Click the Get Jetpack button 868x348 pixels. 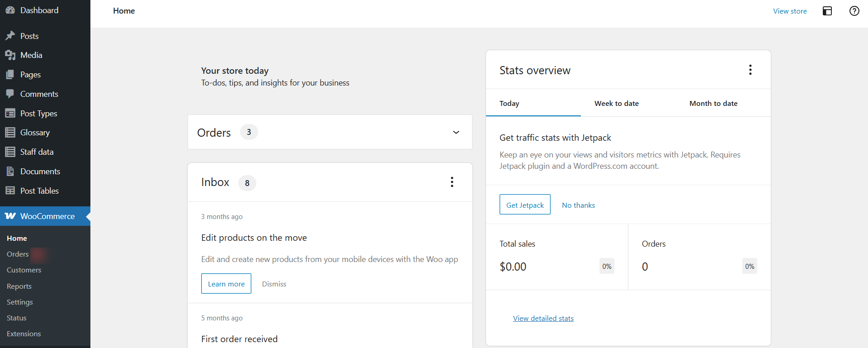525,205
